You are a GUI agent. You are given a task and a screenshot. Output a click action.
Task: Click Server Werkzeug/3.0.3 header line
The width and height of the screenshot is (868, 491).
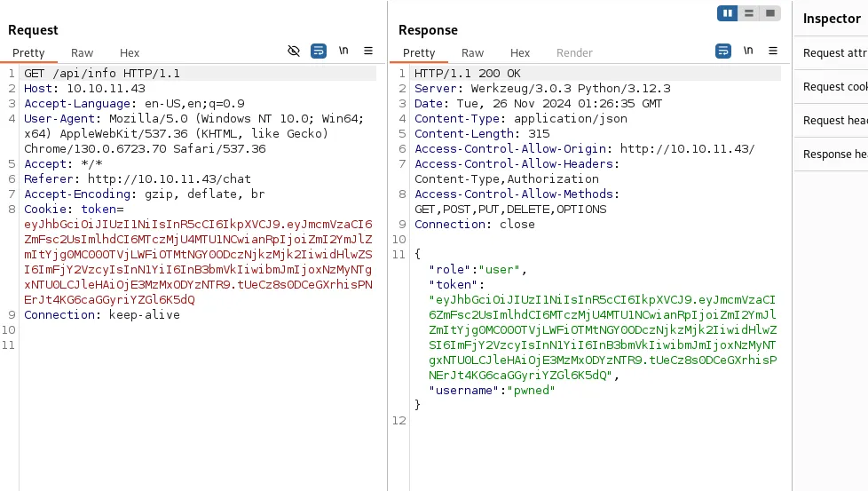542,89
